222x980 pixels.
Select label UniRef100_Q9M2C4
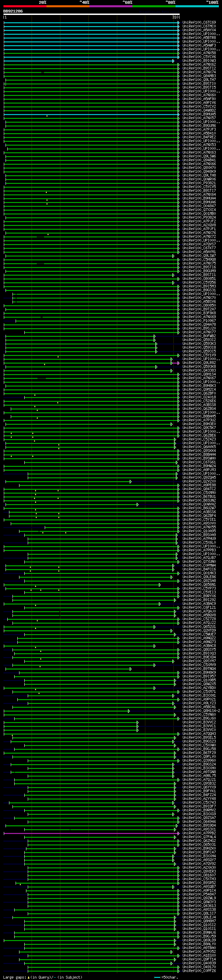pyautogui.click(x=199, y=390)
